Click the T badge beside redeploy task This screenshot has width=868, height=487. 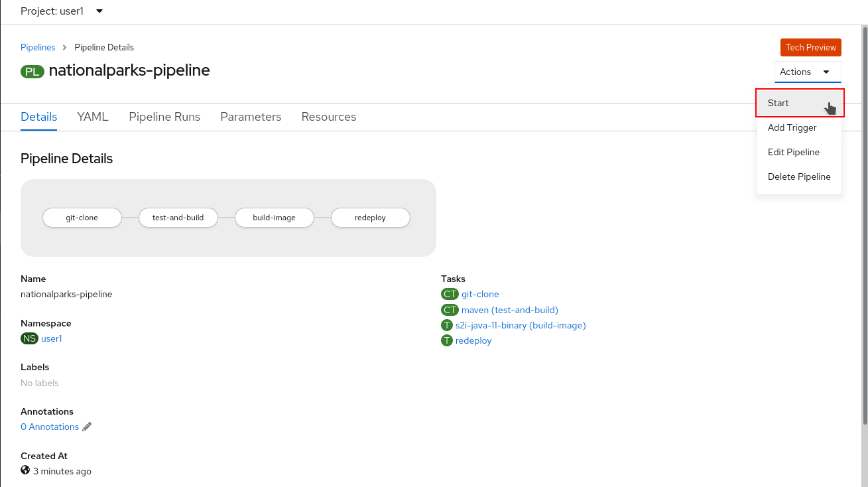(447, 340)
